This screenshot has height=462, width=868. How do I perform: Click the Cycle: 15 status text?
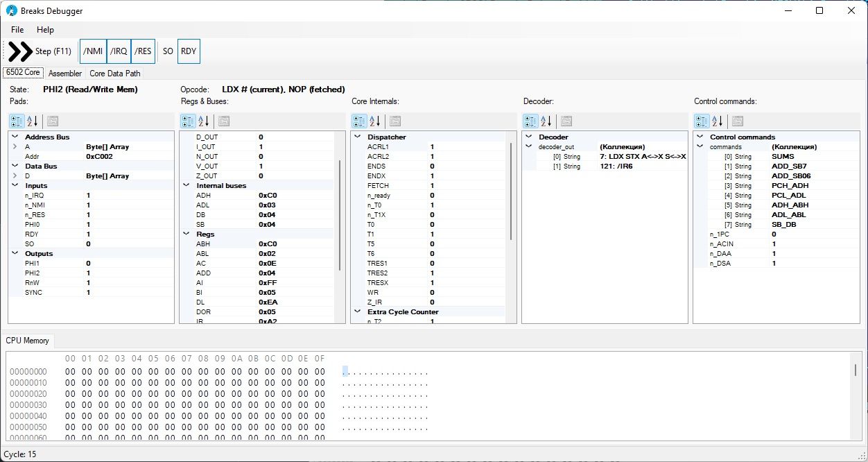pos(20,454)
